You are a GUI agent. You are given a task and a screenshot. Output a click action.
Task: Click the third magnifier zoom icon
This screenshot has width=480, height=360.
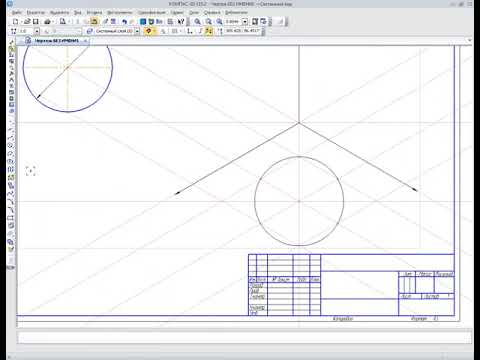click(219, 22)
